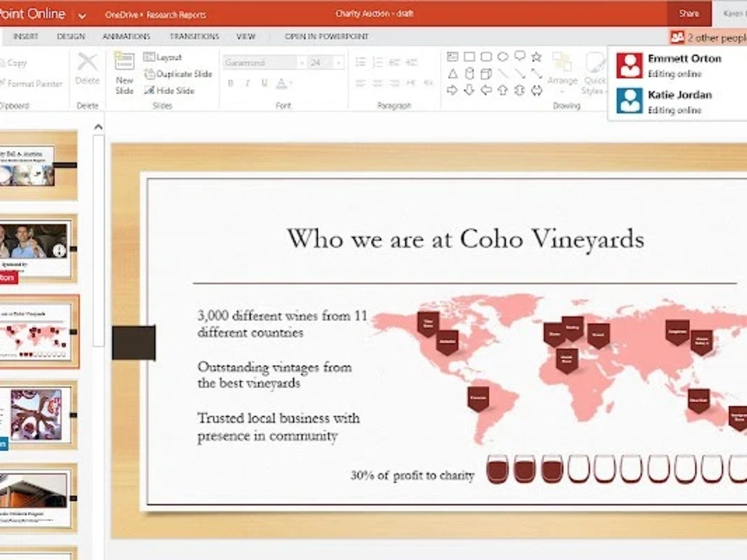The image size is (747, 560).
Task: Select the plain line shape
Action: [x=503, y=74]
